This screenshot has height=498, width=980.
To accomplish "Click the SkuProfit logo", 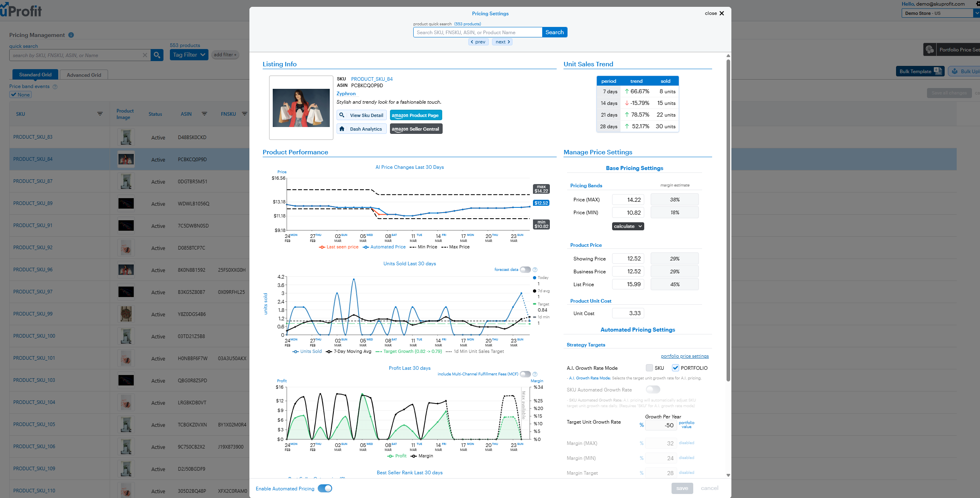I will [21, 10].
